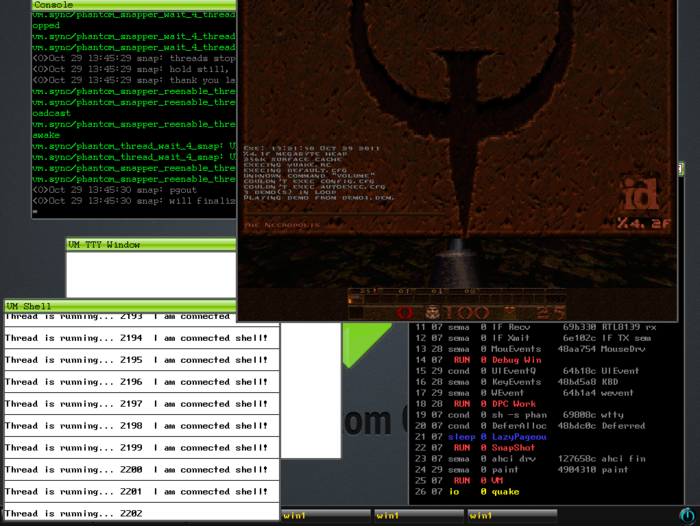The width and height of the screenshot is (700, 526).
Task: Focus the Console window title bar
Action: tap(134, 5)
